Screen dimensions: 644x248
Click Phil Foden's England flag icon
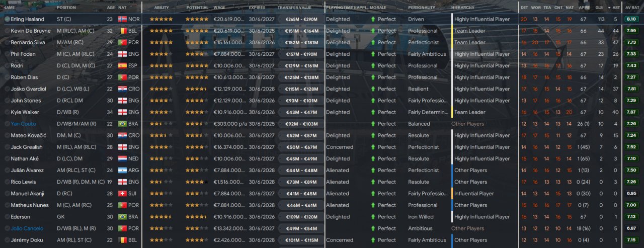[x=122, y=54]
